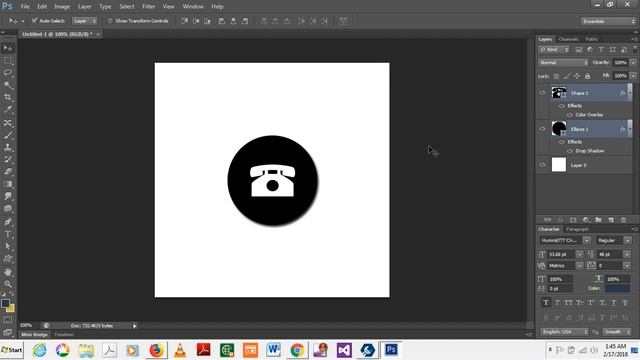Select the Lasso tool

click(8, 73)
